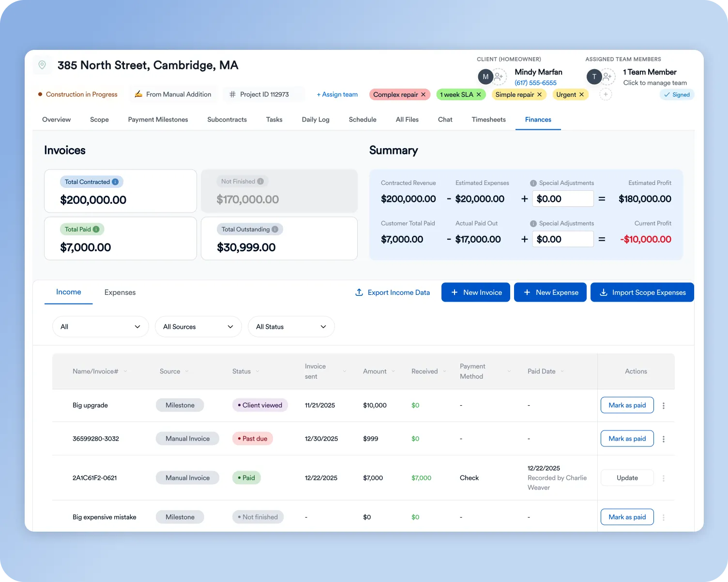Screen dimensions: 728x582
Task: Sort by Amount column
Action: pos(393,371)
